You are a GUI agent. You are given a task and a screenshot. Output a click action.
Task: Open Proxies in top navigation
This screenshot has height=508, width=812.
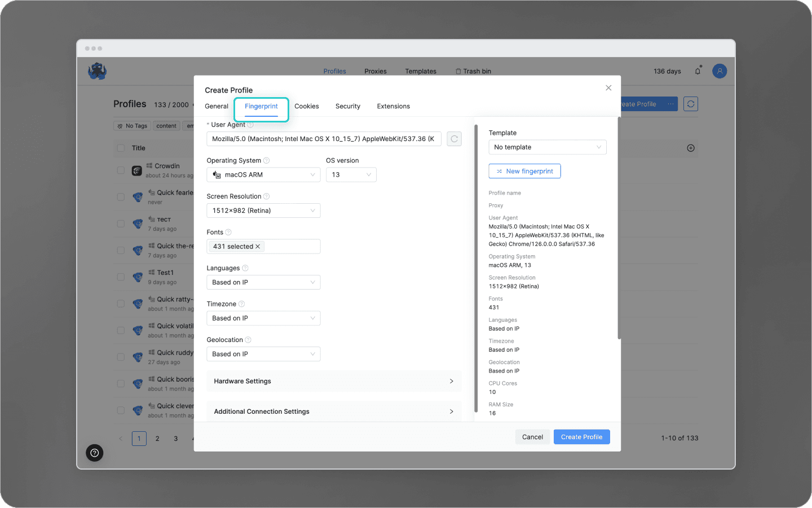click(376, 71)
